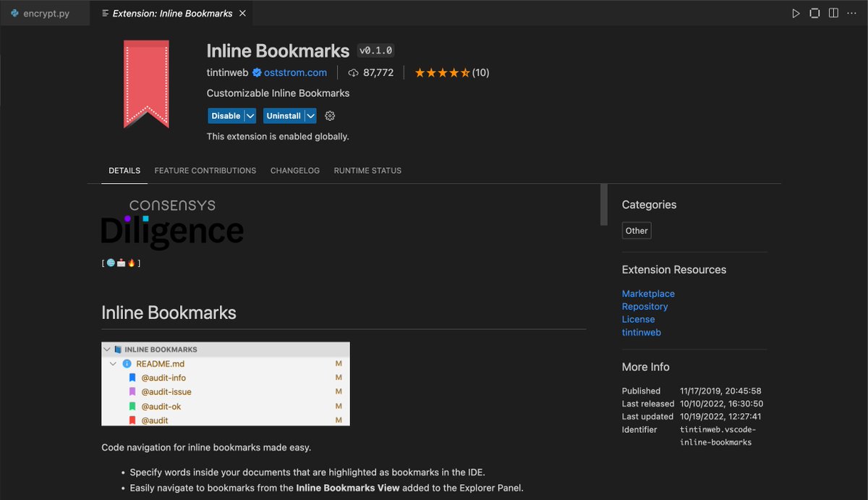Screen dimensions: 868x500
Task: Click the globe emoji link in brackets
Action: coord(111,263)
